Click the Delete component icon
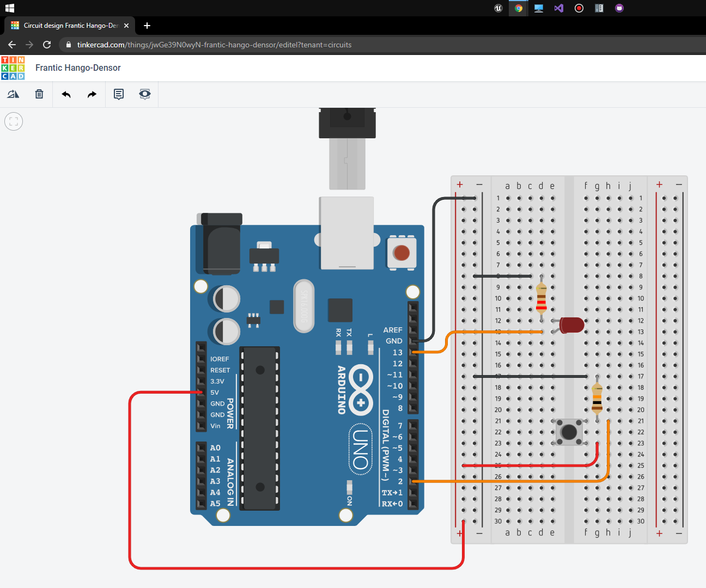Screen dimensions: 706x588 39,94
